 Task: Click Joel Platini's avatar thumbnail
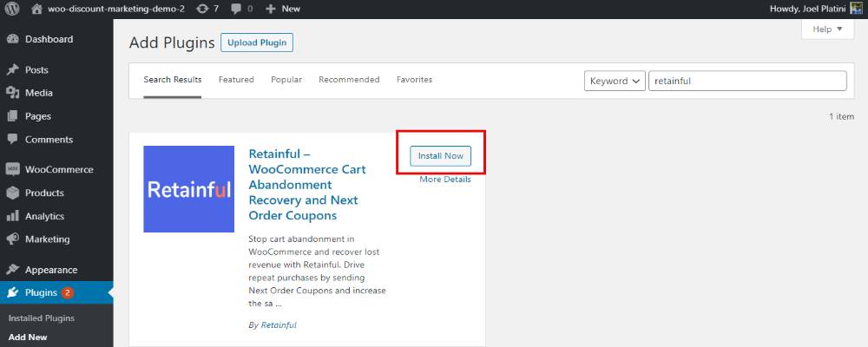click(857, 9)
